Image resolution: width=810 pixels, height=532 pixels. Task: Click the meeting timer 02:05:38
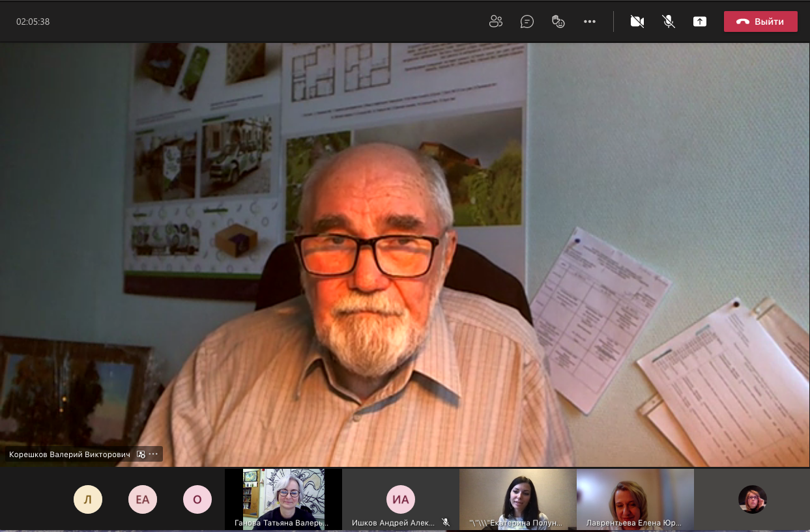coord(33,21)
